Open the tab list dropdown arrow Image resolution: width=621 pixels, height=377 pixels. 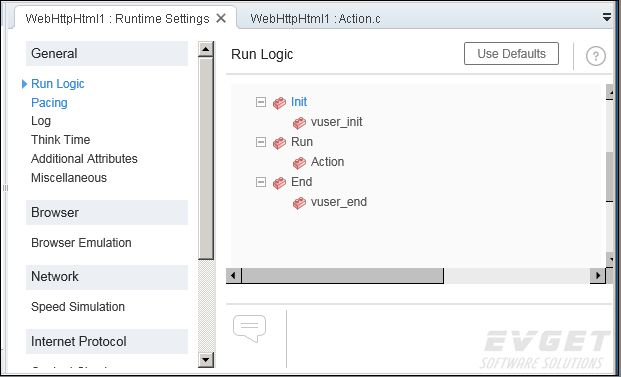607,17
